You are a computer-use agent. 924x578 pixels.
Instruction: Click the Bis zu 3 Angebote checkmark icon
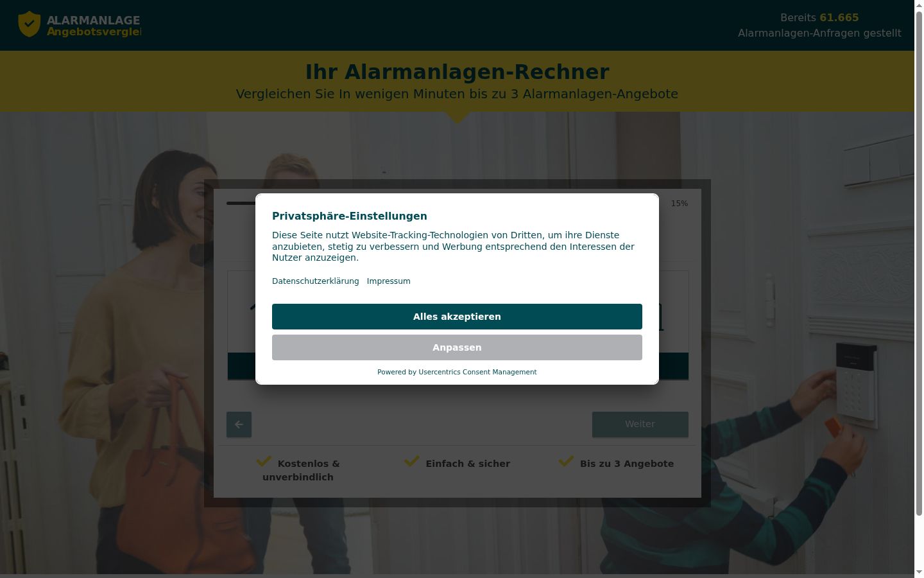566,461
